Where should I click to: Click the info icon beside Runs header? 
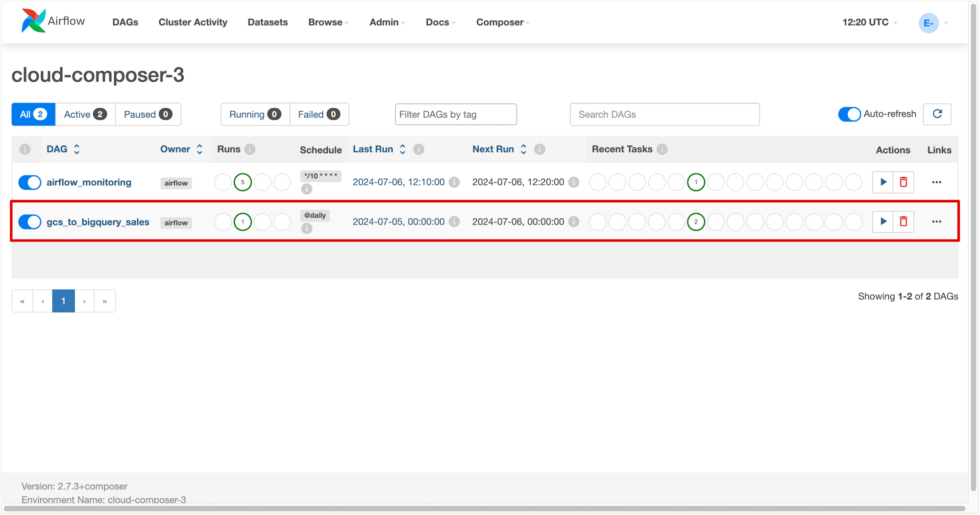pyautogui.click(x=250, y=149)
